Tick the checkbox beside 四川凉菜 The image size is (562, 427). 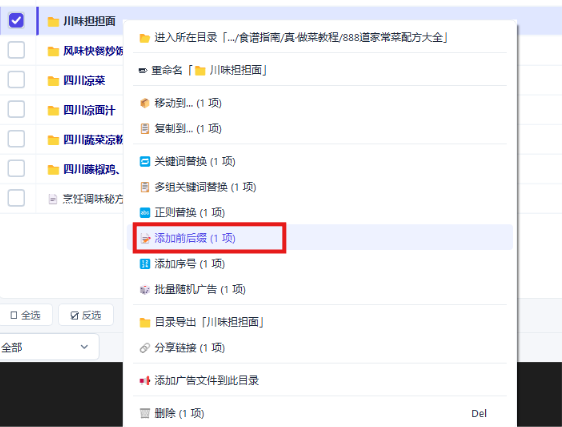16,80
